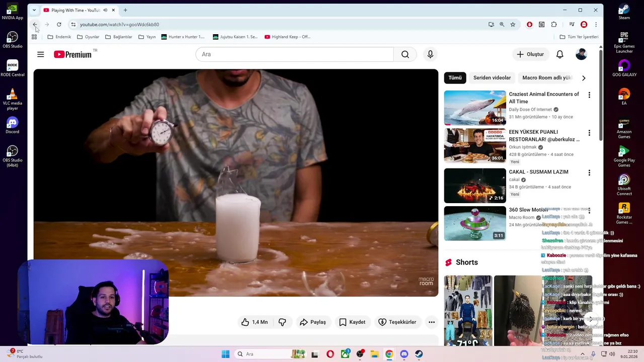Expand Tüm Yer İşaretleri folder
644x362 pixels.
click(x=579, y=37)
